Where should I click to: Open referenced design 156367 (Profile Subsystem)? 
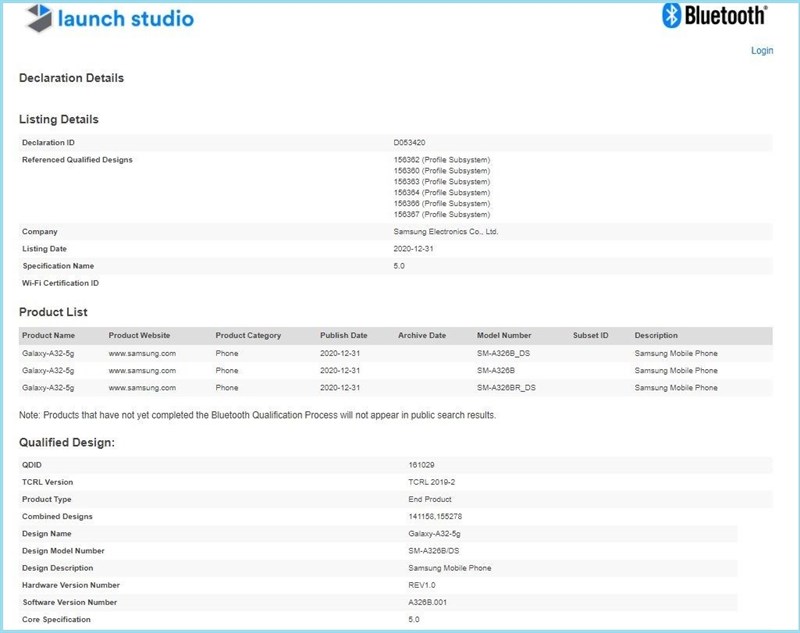click(442, 214)
